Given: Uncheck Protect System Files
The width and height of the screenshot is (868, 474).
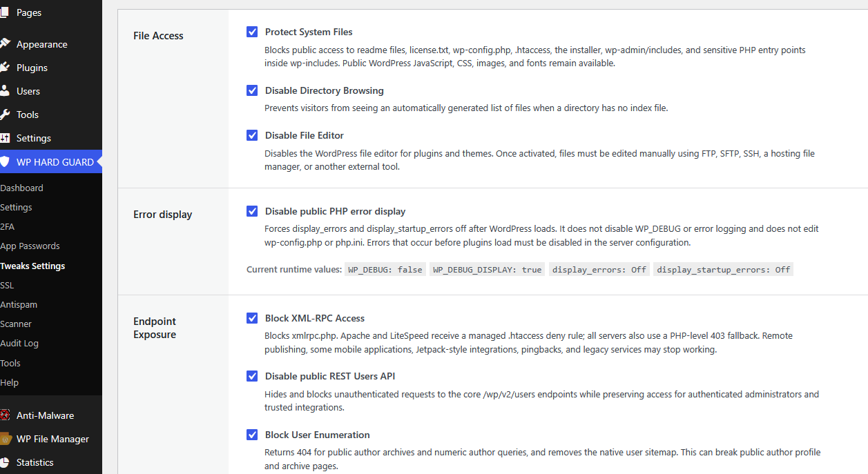Looking at the screenshot, I should point(252,32).
